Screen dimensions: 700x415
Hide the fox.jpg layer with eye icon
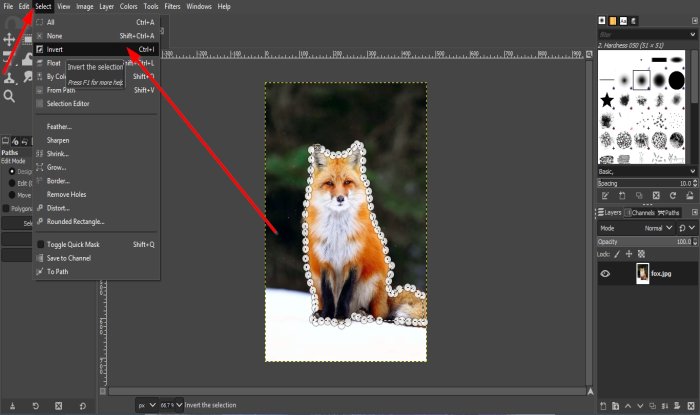pos(605,272)
